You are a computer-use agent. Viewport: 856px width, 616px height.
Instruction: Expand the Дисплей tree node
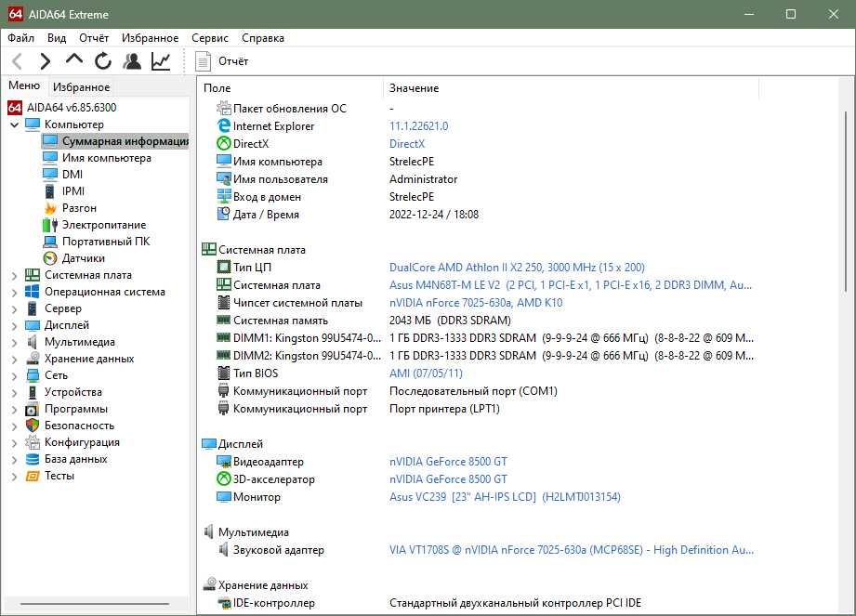coord(15,326)
